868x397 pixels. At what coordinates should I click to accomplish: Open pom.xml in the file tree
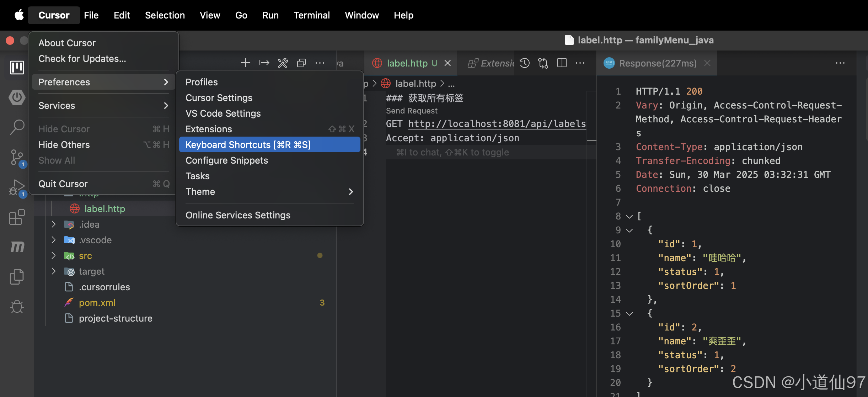click(x=97, y=303)
